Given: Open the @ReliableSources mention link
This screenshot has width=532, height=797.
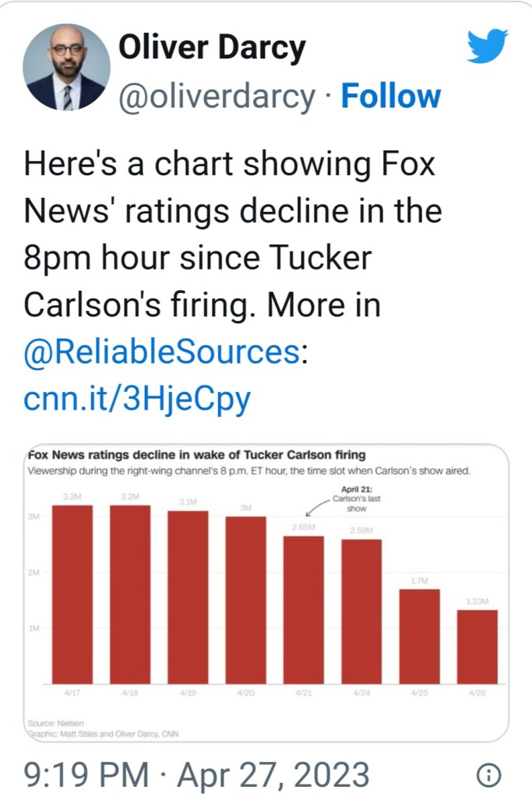Looking at the screenshot, I should [x=162, y=353].
